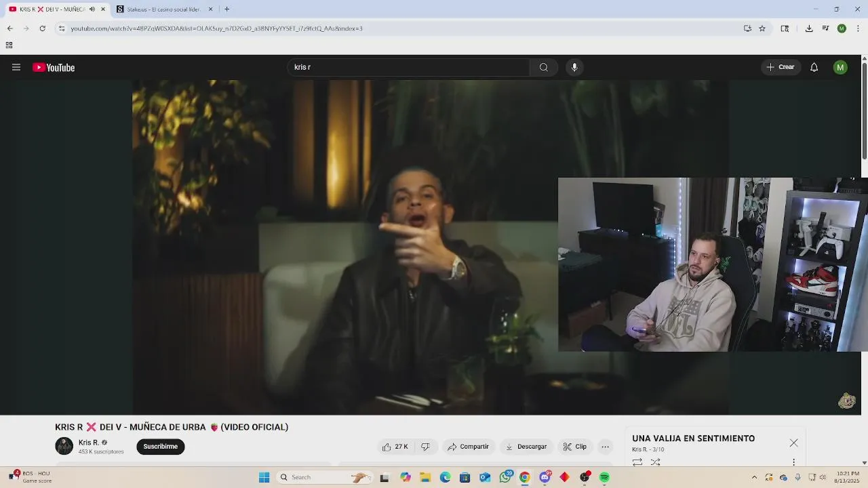The height and width of the screenshot is (488, 868).
Task: Open YouTube notifications bell
Action: (x=814, y=67)
